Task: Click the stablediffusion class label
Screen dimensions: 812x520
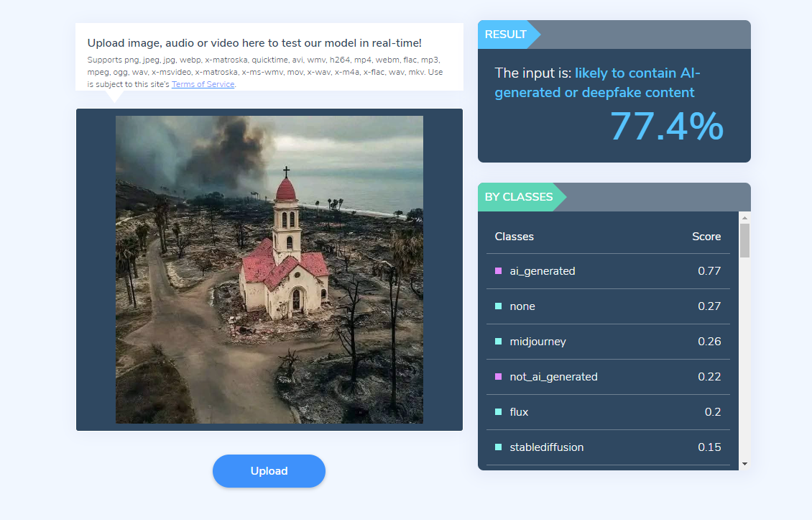Action: (546, 447)
